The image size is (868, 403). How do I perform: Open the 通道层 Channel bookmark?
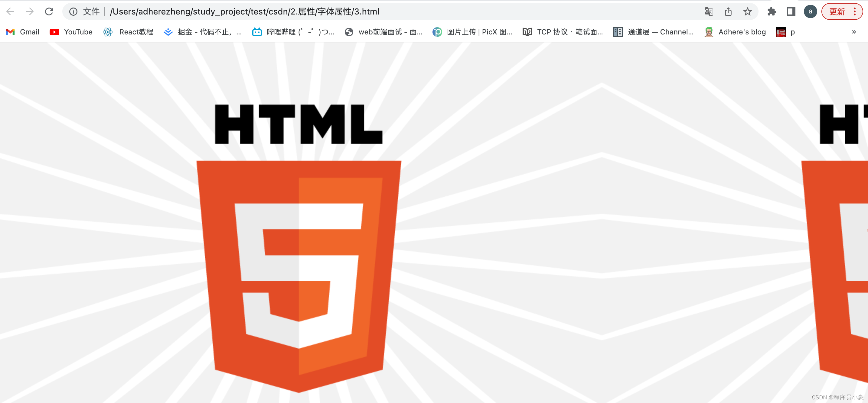coord(653,32)
